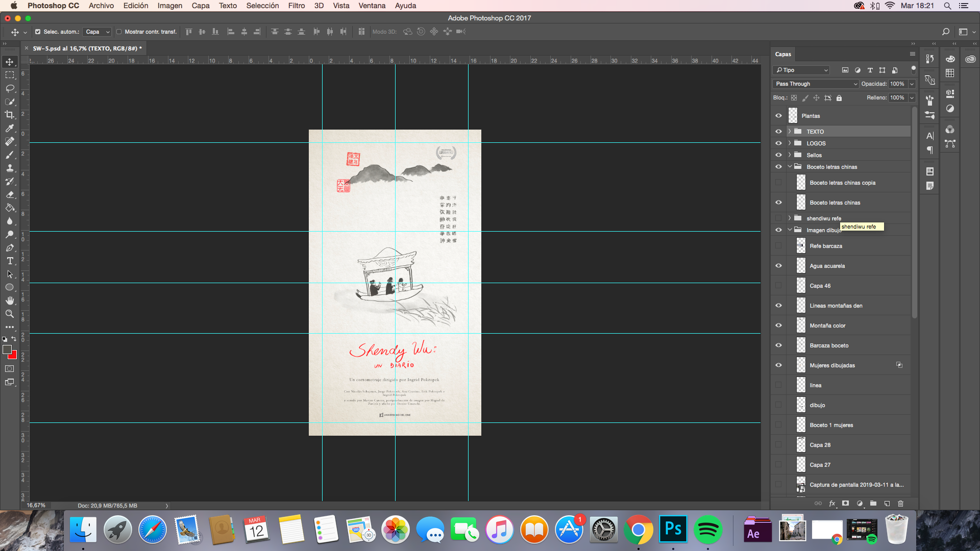Screen dimensions: 980x551
Task: Select the History Brush tool
Action: point(10,181)
